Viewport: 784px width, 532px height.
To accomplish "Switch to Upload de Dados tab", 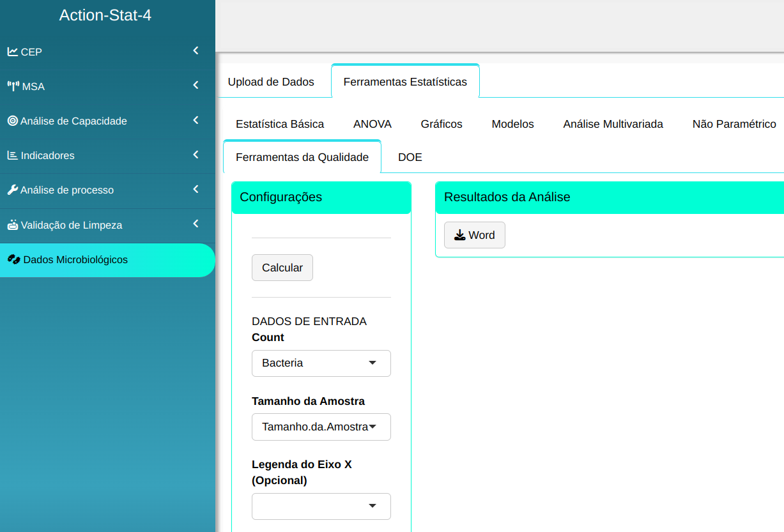I will [x=271, y=82].
